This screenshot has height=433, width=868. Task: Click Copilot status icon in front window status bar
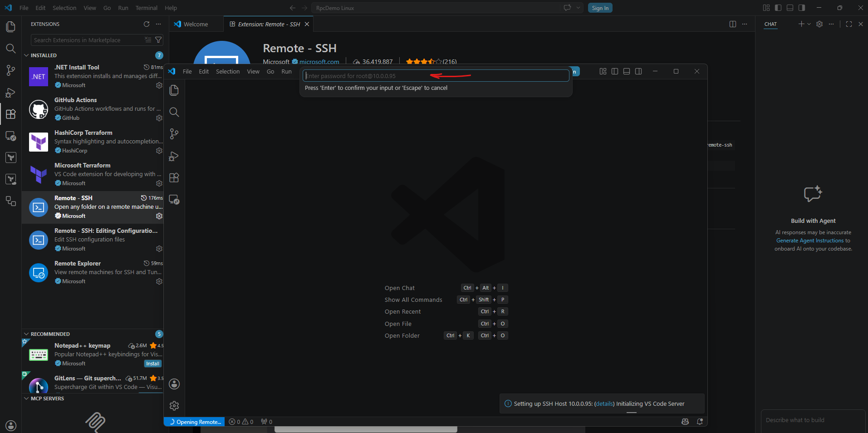pyautogui.click(x=685, y=422)
